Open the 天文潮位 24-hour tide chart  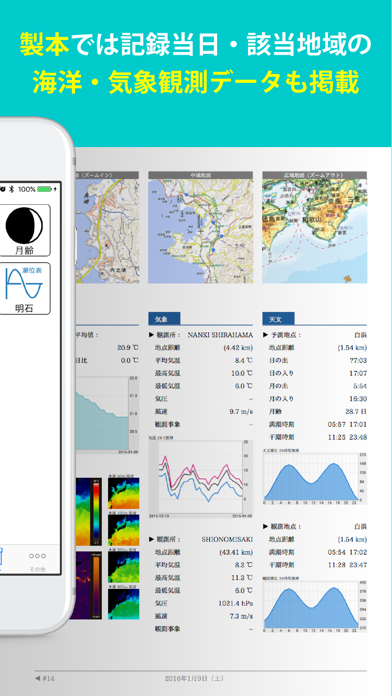[315, 478]
